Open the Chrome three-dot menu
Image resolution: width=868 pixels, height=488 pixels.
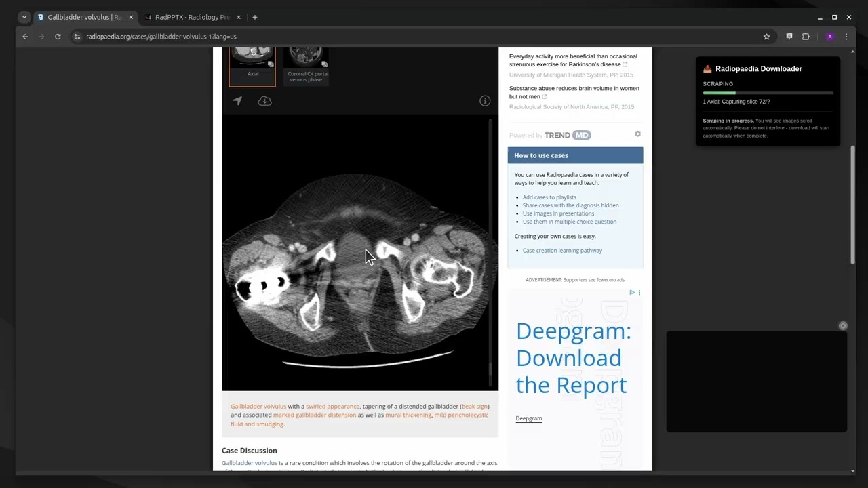[x=846, y=37]
